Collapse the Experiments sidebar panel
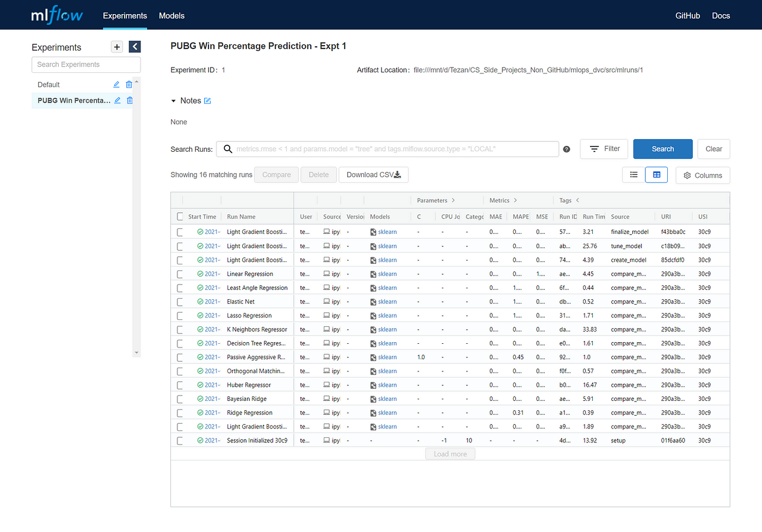The width and height of the screenshot is (762, 532). (x=134, y=47)
